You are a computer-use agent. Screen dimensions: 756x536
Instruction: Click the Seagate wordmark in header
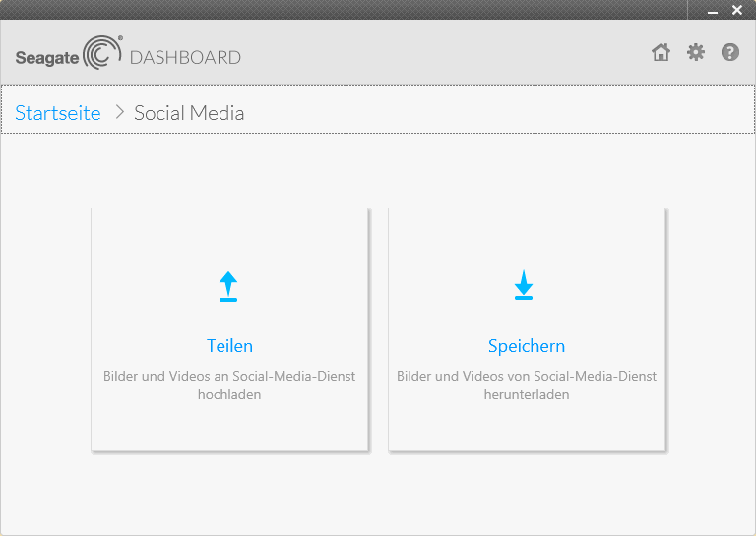click(x=46, y=58)
